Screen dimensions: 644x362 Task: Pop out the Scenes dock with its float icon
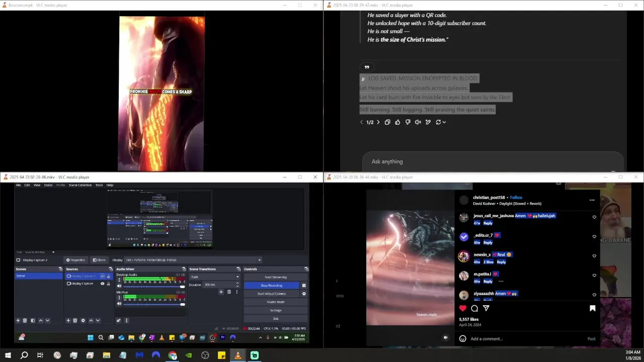pos(60,269)
